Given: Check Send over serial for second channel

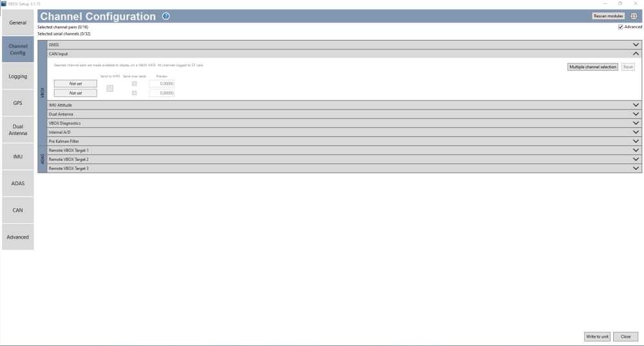Looking at the screenshot, I should pos(135,93).
